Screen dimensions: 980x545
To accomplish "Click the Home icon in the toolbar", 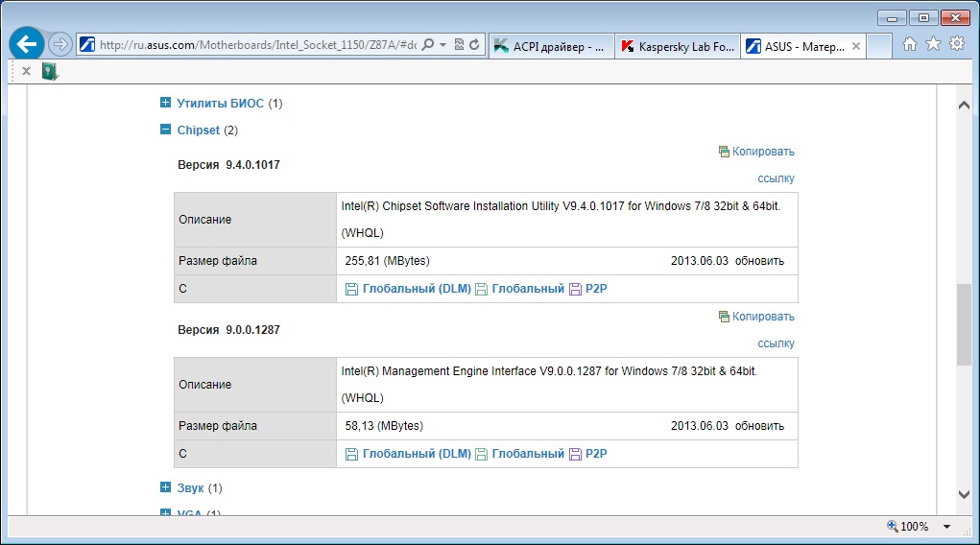I will tap(910, 44).
